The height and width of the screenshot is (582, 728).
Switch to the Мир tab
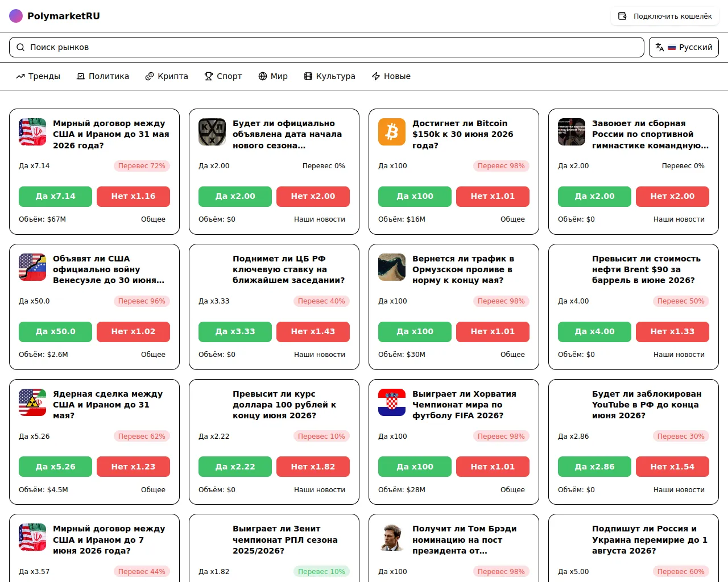[273, 76]
